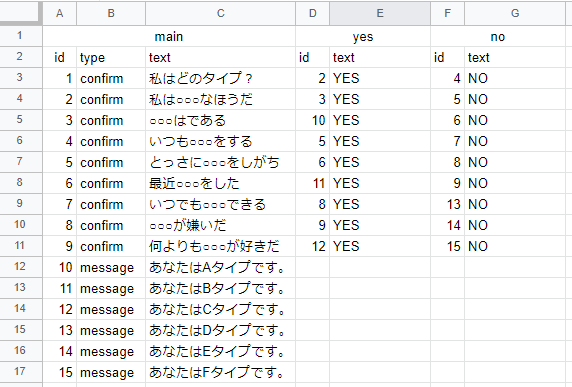Click 'NO' in row 6

pyautogui.click(x=515, y=141)
